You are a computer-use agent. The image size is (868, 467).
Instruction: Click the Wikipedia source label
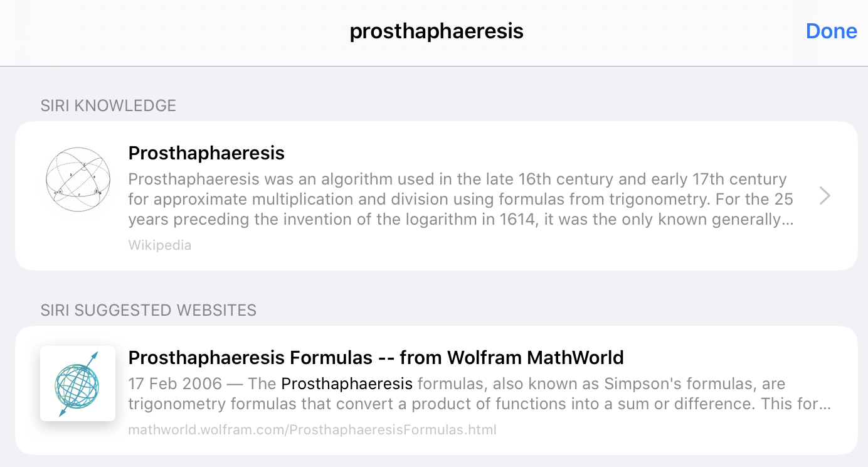click(x=160, y=245)
